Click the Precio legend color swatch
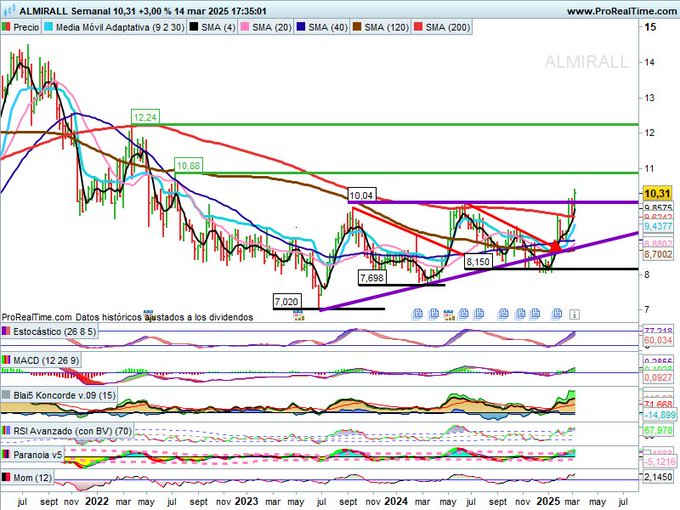Image resolution: width=680 pixels, height=510 pixels. pos(6,27)
